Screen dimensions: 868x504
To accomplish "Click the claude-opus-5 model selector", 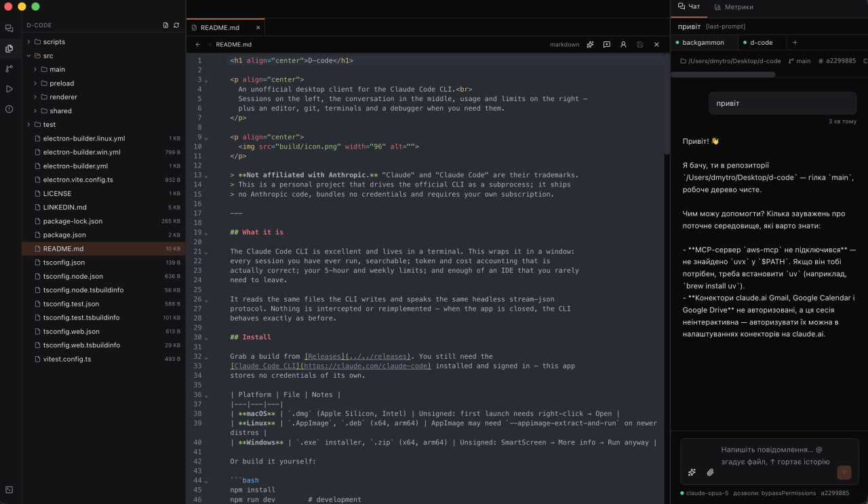I will click(x=705, y=493).
